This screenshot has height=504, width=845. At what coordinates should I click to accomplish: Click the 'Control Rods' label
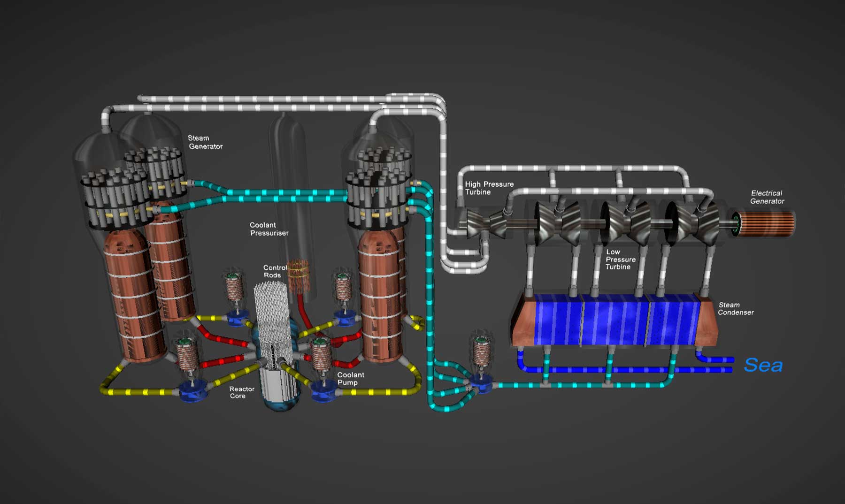coord(275,271)
